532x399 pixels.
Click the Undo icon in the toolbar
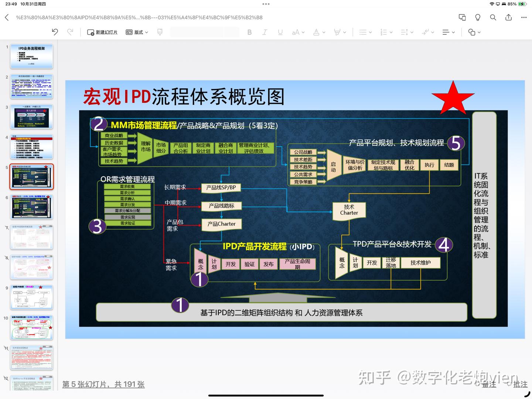point(55,32)
